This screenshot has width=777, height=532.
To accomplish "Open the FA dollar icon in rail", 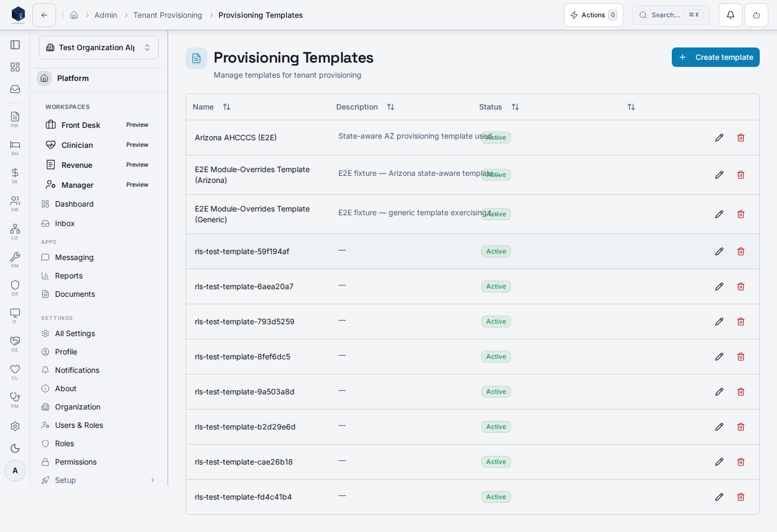I will pyautogui.click(x=15, y=175).
